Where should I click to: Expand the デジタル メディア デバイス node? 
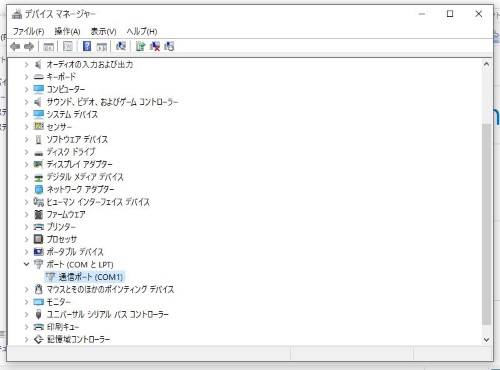point(26,177)
